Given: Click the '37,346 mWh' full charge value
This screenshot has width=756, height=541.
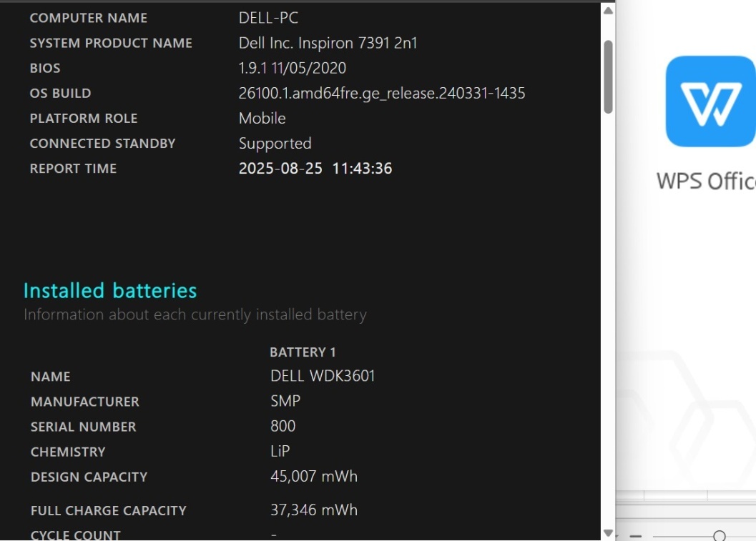Looking at the screenshot, I should [x=314, y=510].
